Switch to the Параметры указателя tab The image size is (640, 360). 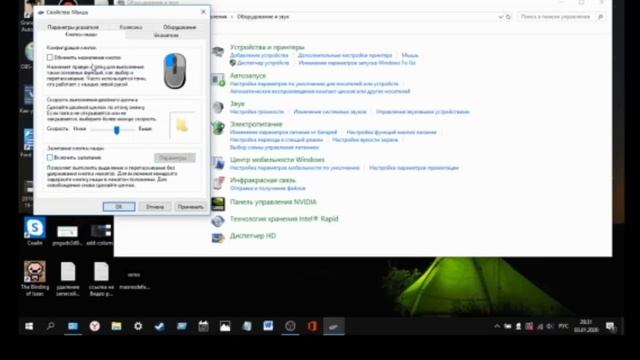point(73,27)
